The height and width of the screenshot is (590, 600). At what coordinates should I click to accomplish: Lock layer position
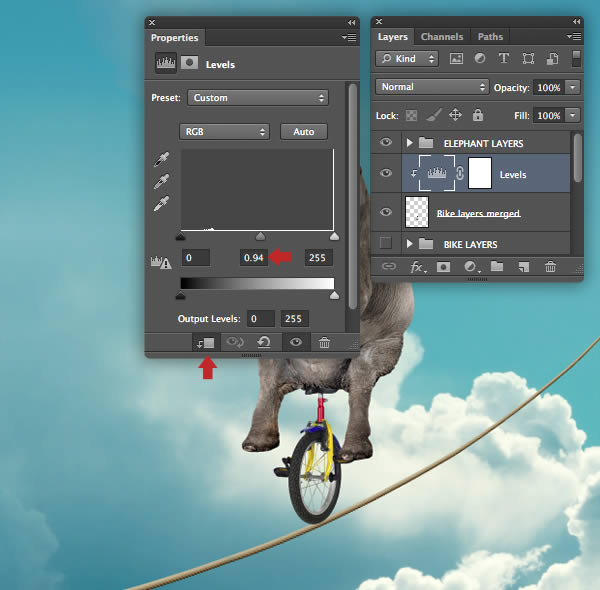pos(455,115)
